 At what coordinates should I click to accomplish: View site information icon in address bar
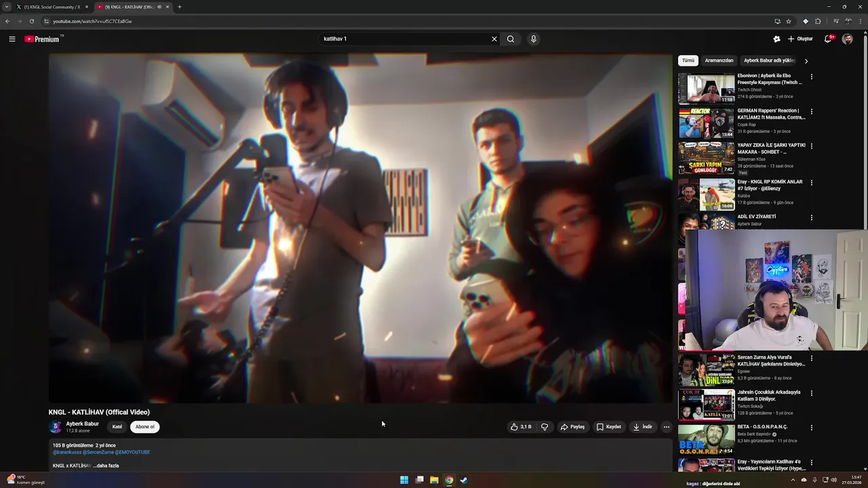[x=46, y=22]
